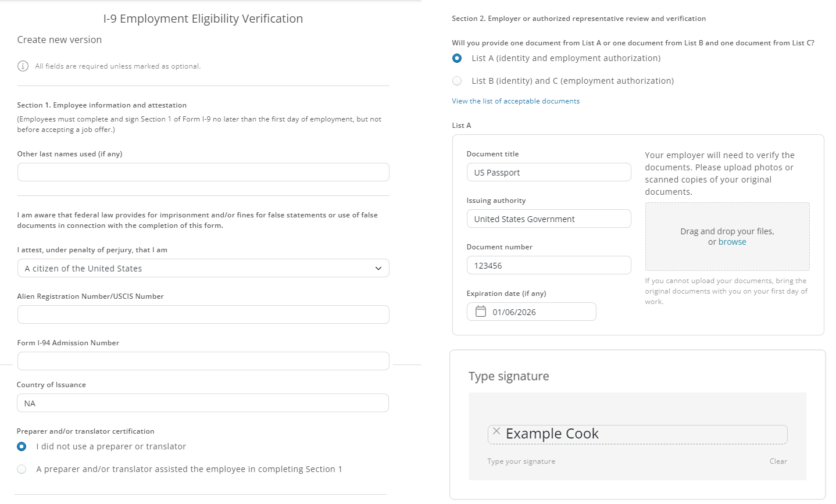Click the info icon beside required fields note
Screen dimensions: 836x504
tap(23, 66)
